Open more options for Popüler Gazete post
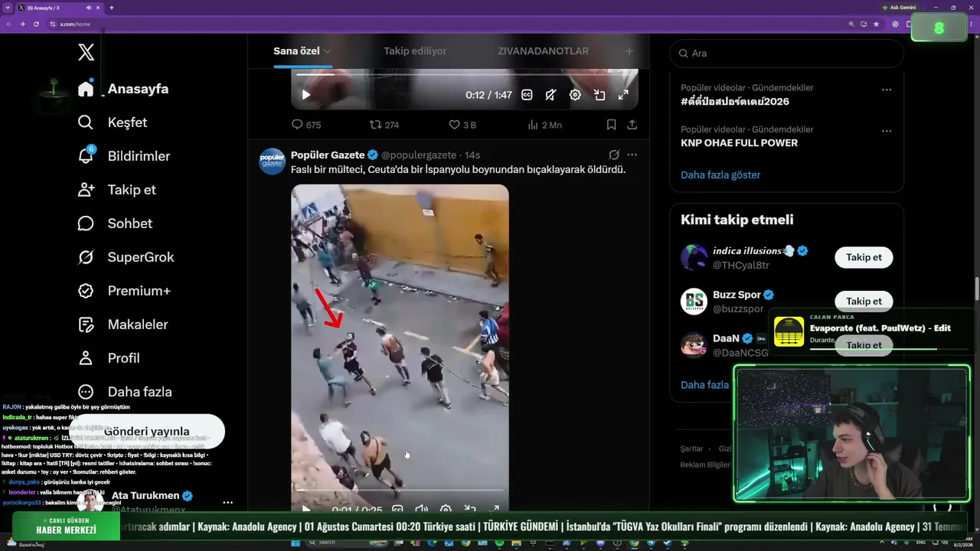This screenshot has width=980, height=551. tap(632, 155)
